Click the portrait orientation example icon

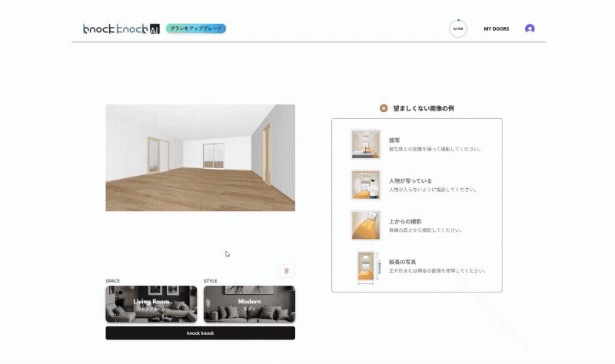[x=366, y=266]
